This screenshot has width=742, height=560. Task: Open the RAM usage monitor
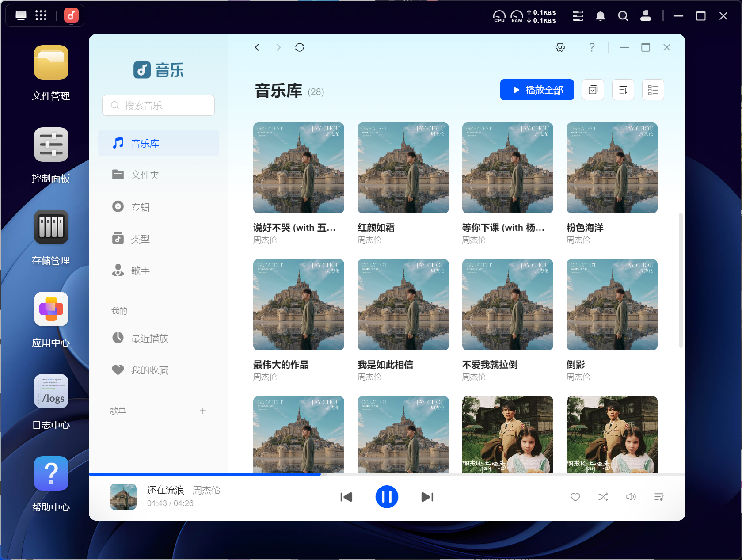click(517, 16)
